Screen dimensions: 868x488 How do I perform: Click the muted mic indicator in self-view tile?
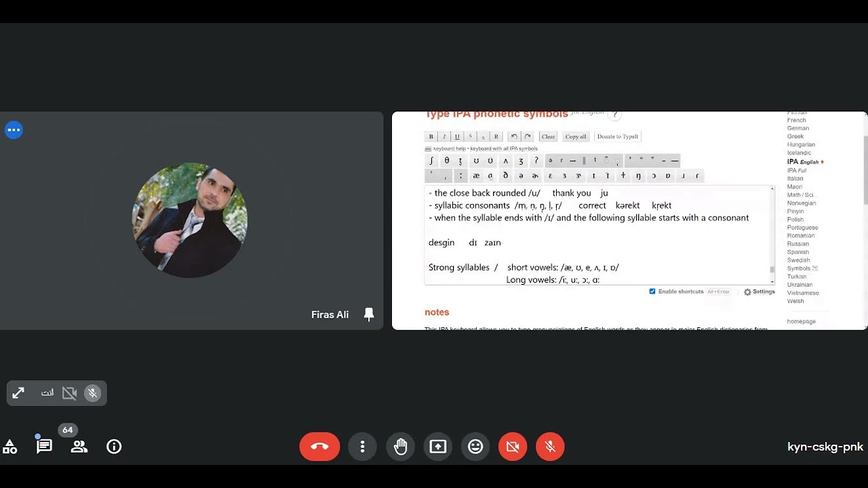pyautogui.click(x=93, y=393)
